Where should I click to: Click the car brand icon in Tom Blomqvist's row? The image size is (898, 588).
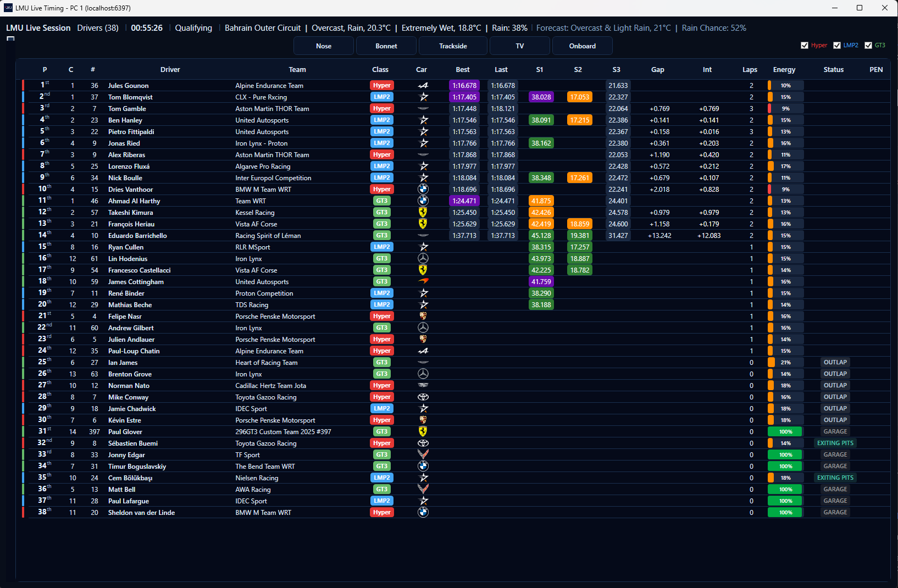tap(423, 97)
